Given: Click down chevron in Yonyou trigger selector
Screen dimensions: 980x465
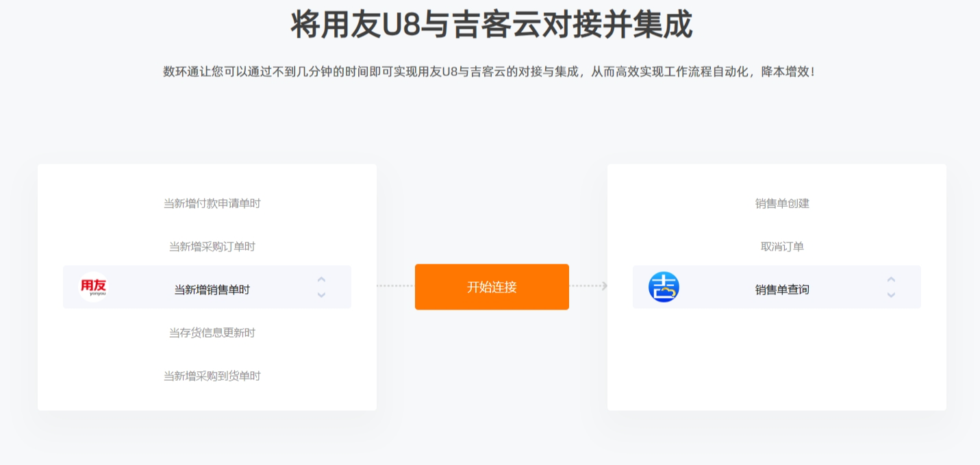Looking at the screenshot, I should click(321, 295).
